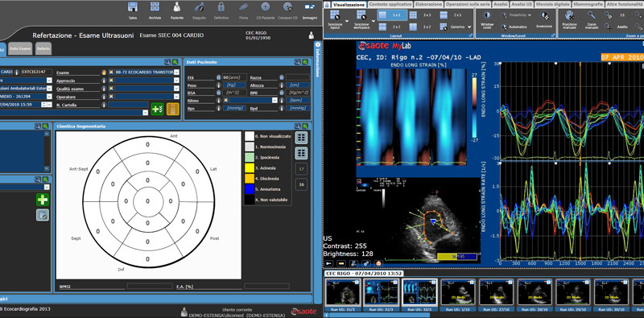Switch to the Elaborazione tab
This screenshot has width=644, height=318.
pos(428,4)
